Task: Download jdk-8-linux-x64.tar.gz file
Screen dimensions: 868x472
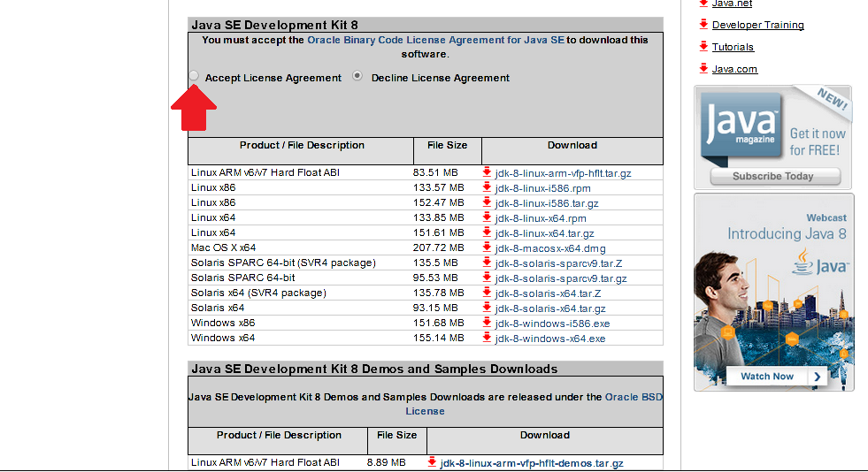Action: coord(545,233)
